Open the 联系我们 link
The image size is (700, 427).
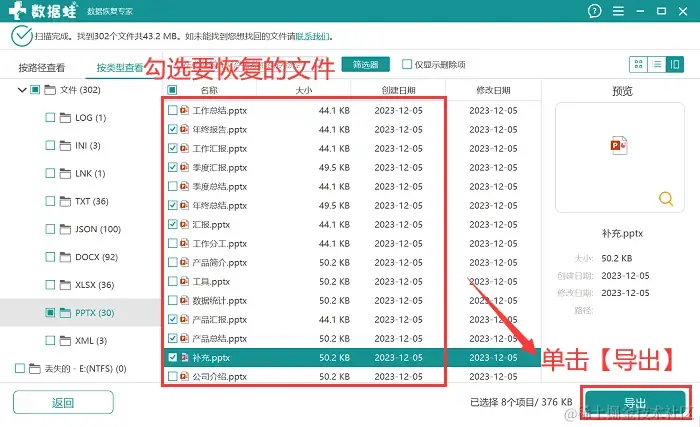[312, 36]
